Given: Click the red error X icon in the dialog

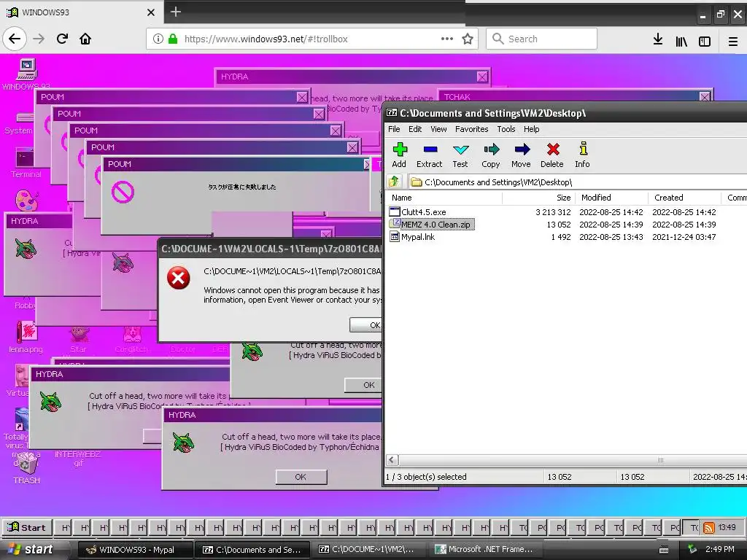Looking at the screenshot, I should 179,278.
